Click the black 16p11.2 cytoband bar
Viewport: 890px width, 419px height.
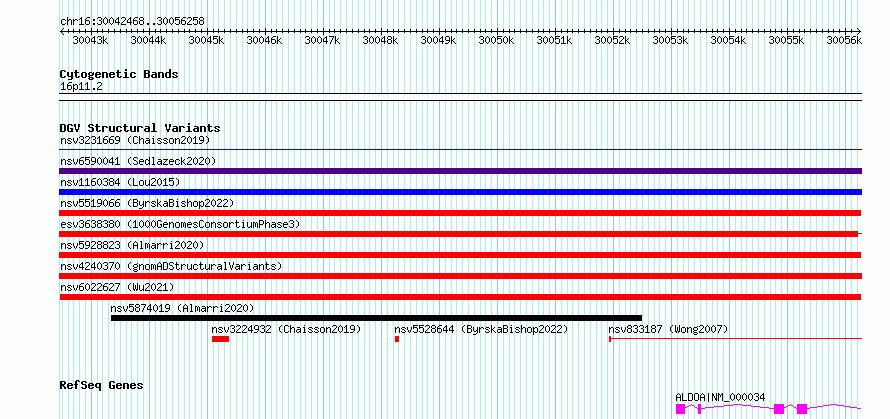tap(461, 97)
